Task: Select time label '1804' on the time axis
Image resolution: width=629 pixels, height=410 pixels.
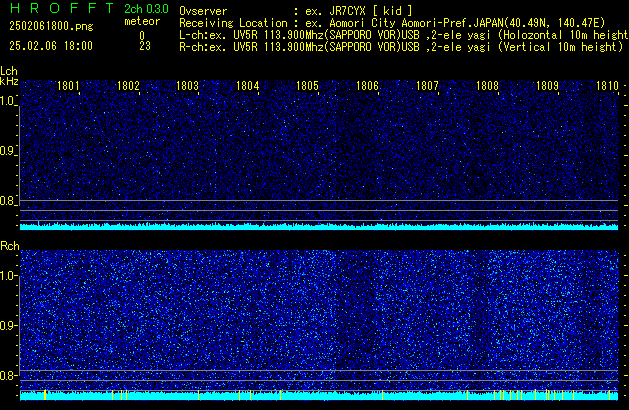Action: pos(248,86)
